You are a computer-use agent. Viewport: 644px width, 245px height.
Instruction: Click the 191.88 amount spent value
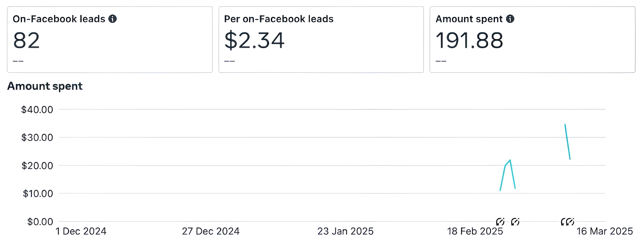pos(469,41)
